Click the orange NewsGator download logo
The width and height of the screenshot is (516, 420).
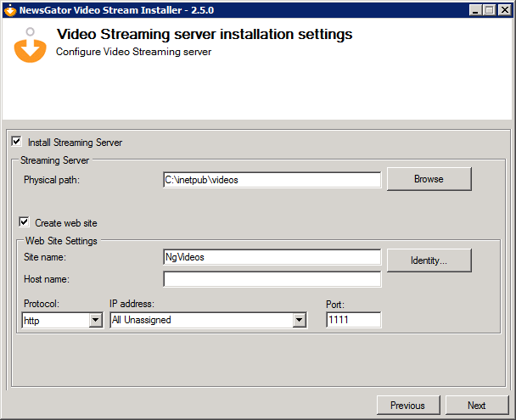[x=31, y=45]
